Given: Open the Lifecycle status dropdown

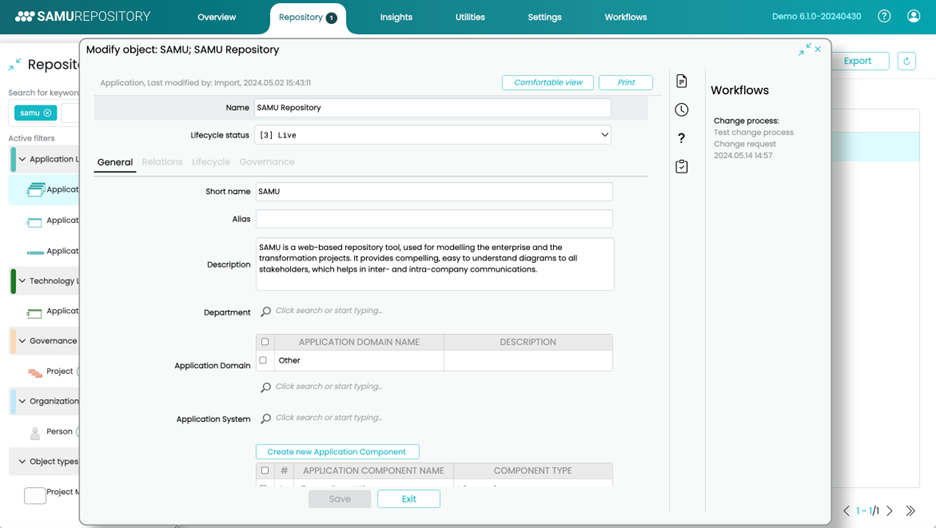Looking at the screenshot, I should (433, 135).
